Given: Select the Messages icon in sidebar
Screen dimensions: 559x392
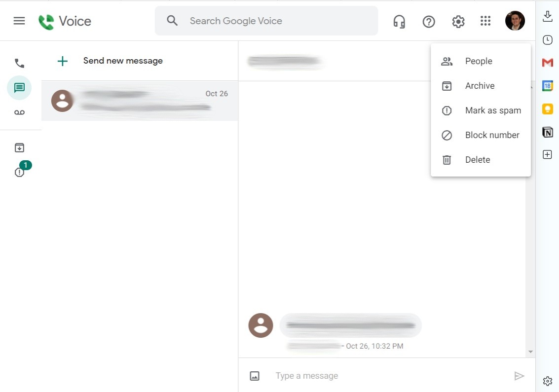Looking at the screenshot, I should pos(19,88).
